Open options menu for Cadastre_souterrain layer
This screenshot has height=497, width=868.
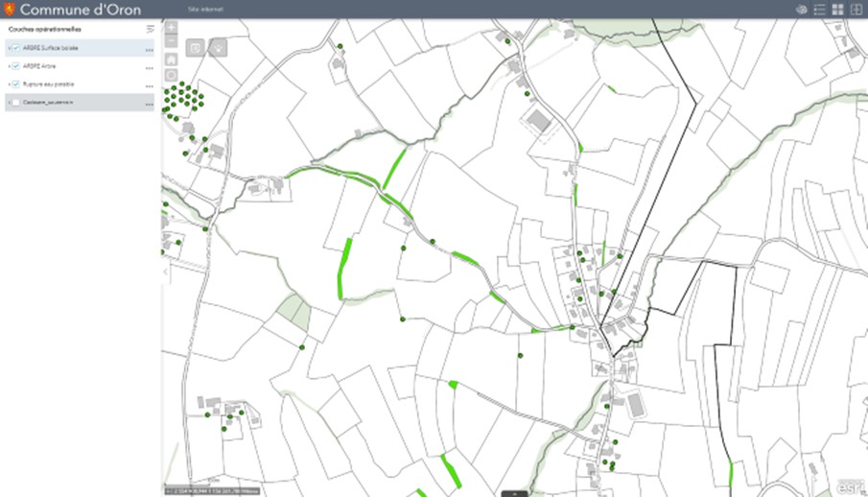(149, 103)
